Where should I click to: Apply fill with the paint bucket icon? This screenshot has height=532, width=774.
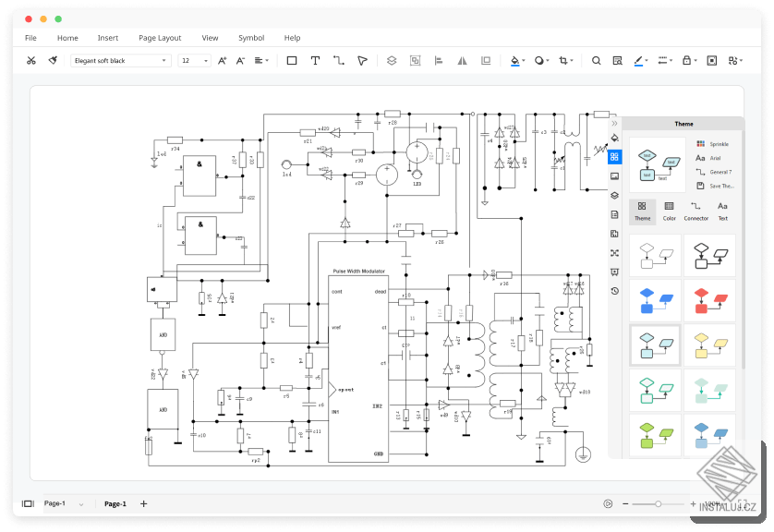click(515, 60)
